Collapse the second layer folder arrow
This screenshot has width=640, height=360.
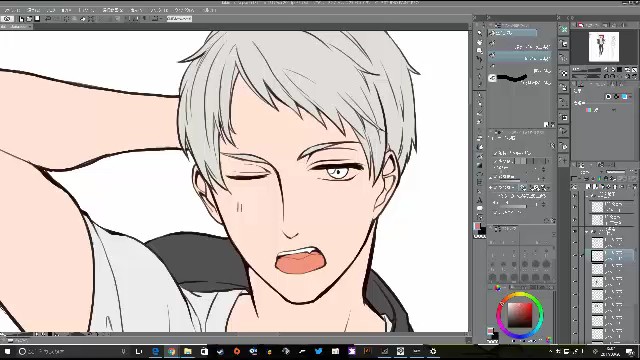587,231
